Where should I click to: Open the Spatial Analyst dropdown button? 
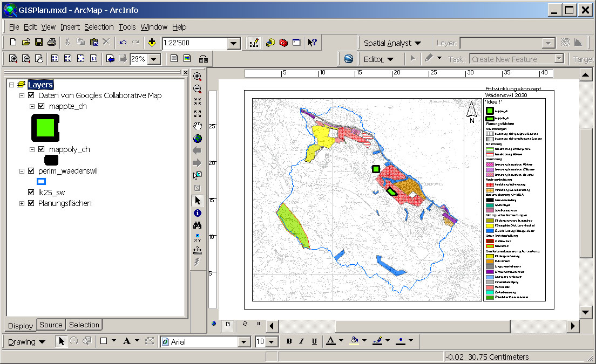click(x=392, y=43)
